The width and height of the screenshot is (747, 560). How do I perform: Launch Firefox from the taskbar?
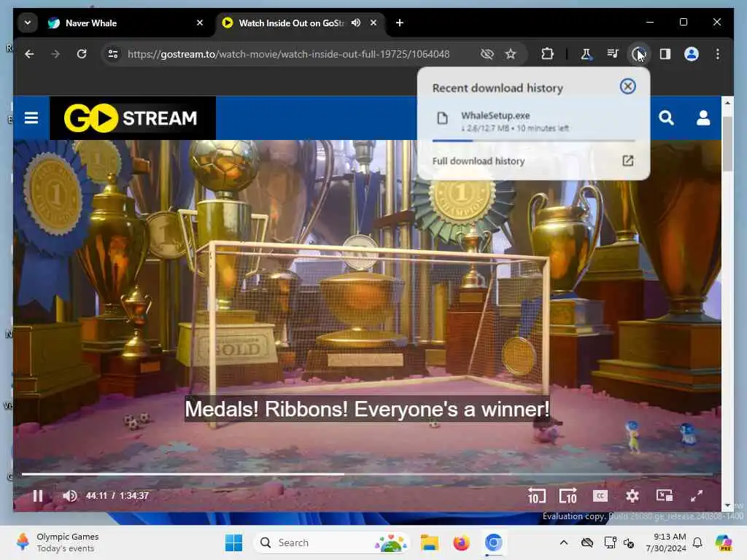461,542
